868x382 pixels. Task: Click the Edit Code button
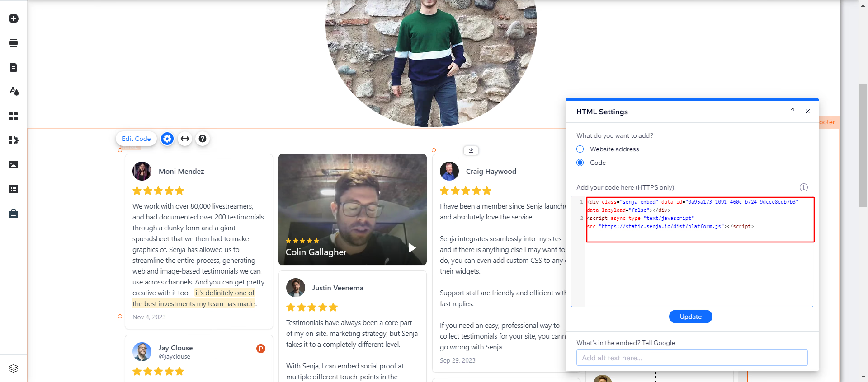(x=136, y=139)
